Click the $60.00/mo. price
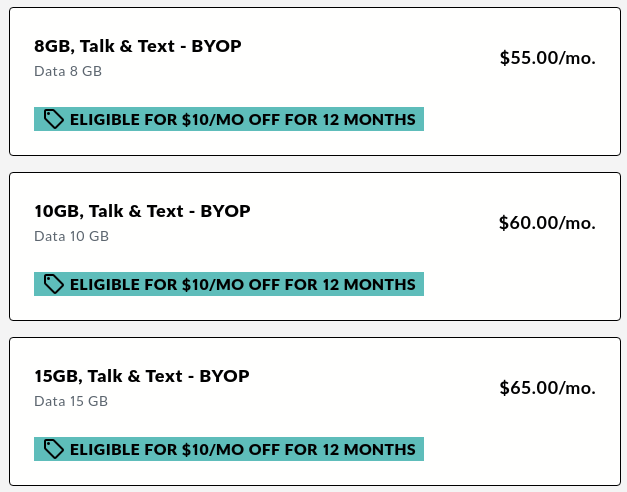This screenshot has height=492, width=627. pyautogui.click(x=547, y=223)
